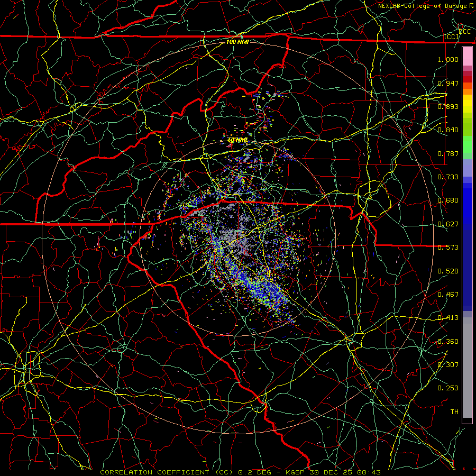Image resolution: width=476 pixels, height=476 pixels.
Task: Click the KGSP radar site identifier
Action: 296,472
